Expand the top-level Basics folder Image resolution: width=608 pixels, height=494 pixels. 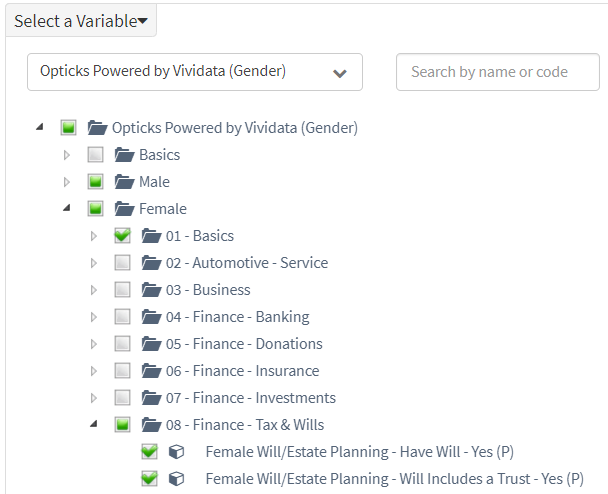(x=67, y=155)
